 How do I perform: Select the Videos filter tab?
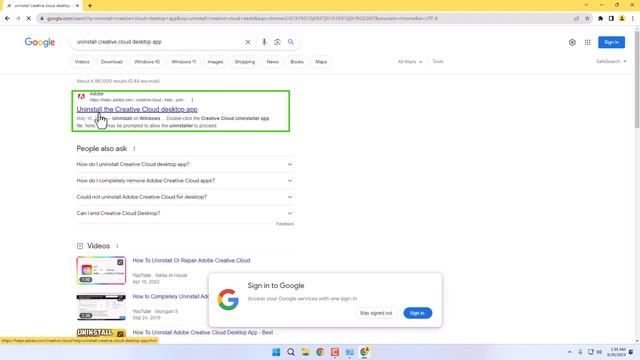[x=82, y=62]
